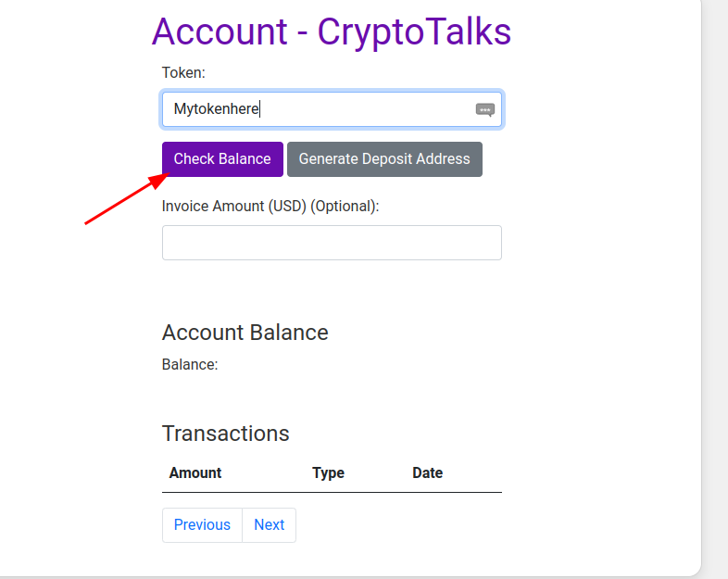The height and width of the screenshot is (579, 728).
Task: Click the Invoice Amount (USD) label
Action: (270, 206)
